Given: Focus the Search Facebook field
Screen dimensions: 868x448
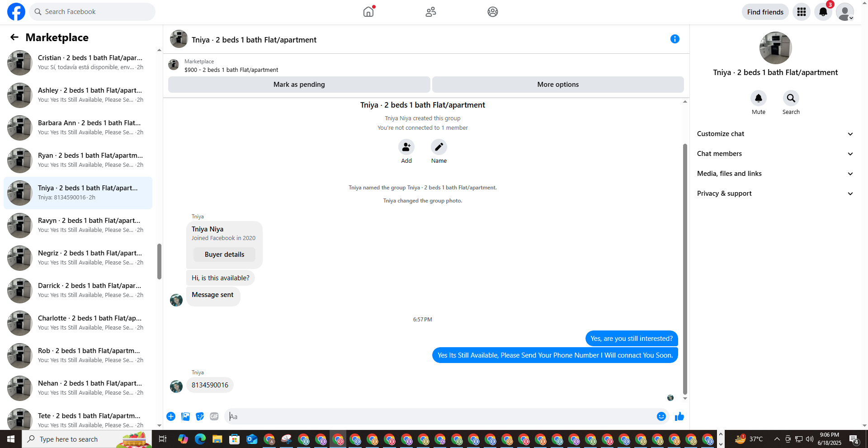Looking at the screenshot, I should (x=92, y=12).
